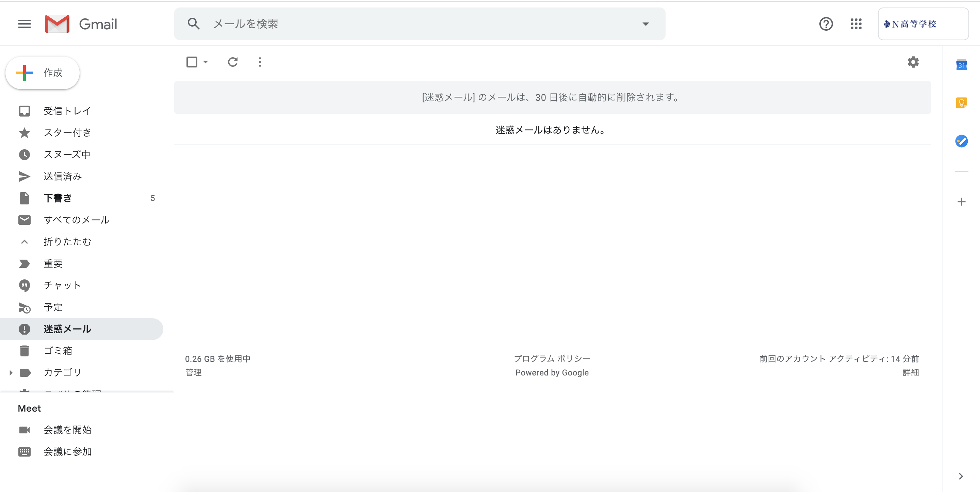Click the compose 作成 button

42,73
